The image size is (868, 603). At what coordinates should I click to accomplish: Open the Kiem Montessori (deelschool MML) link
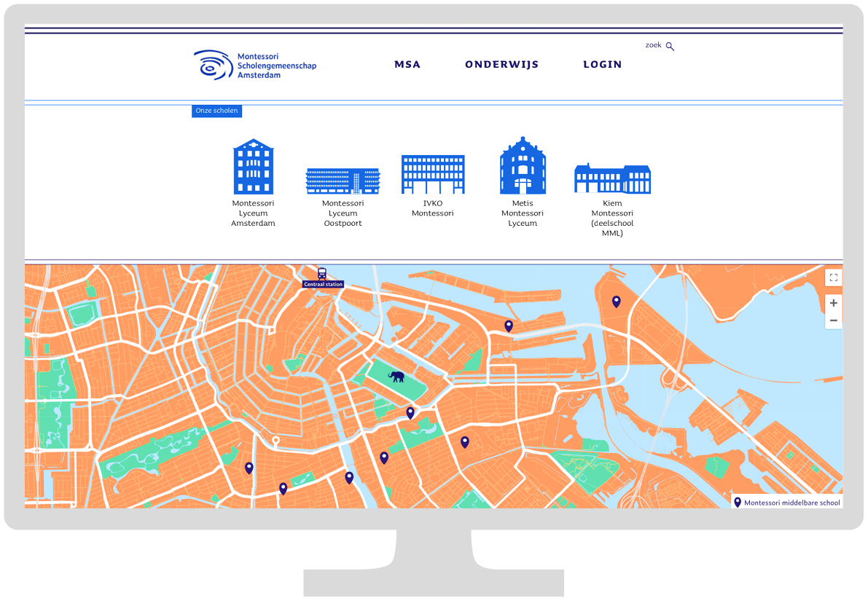[612, 218]
